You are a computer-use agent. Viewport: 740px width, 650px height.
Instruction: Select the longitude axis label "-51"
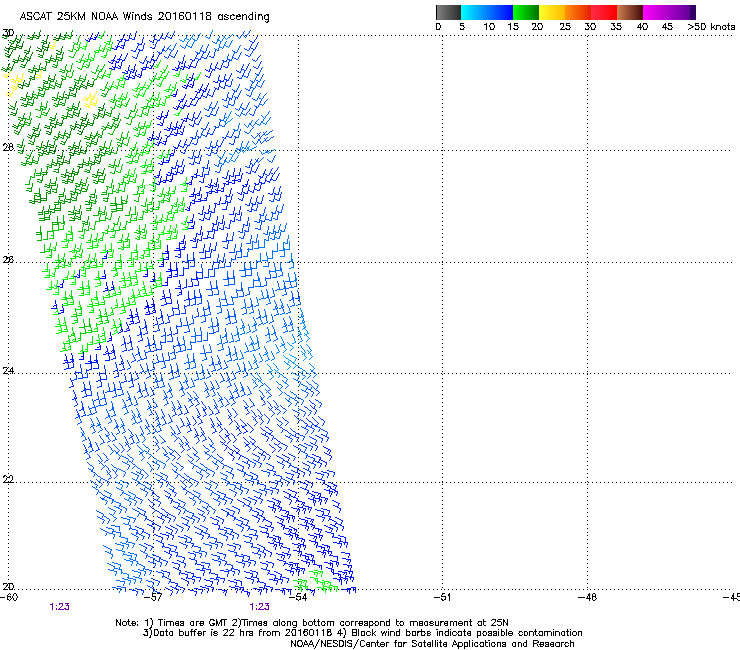point(443,597)
